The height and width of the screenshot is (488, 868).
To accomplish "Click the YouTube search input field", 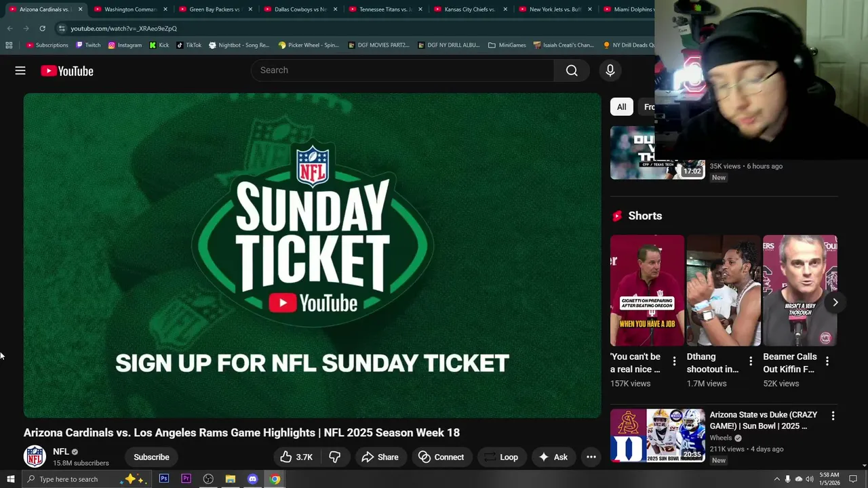I will click(x=403, y=70).
